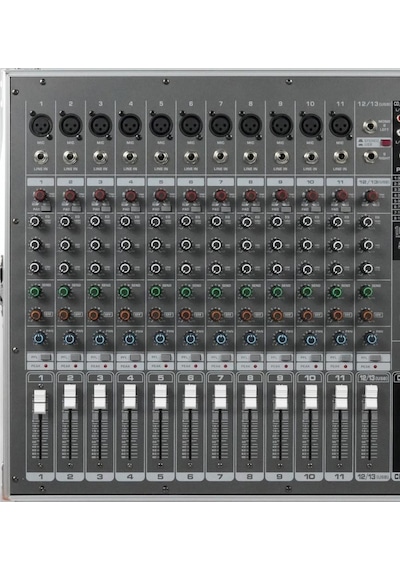Select the channel 1 XLR mic input

(41, 125)
